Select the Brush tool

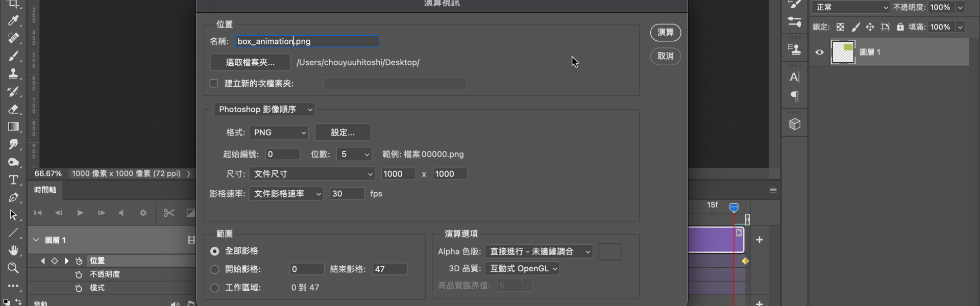point(13,56)
